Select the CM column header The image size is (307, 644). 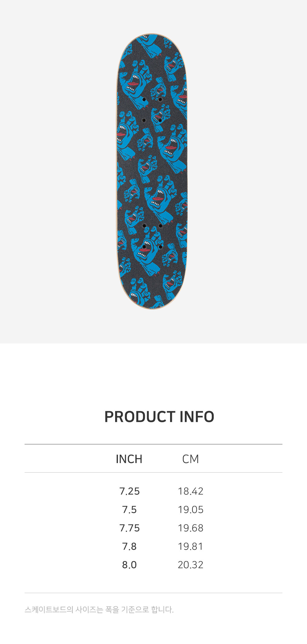(x=190, y=459)
